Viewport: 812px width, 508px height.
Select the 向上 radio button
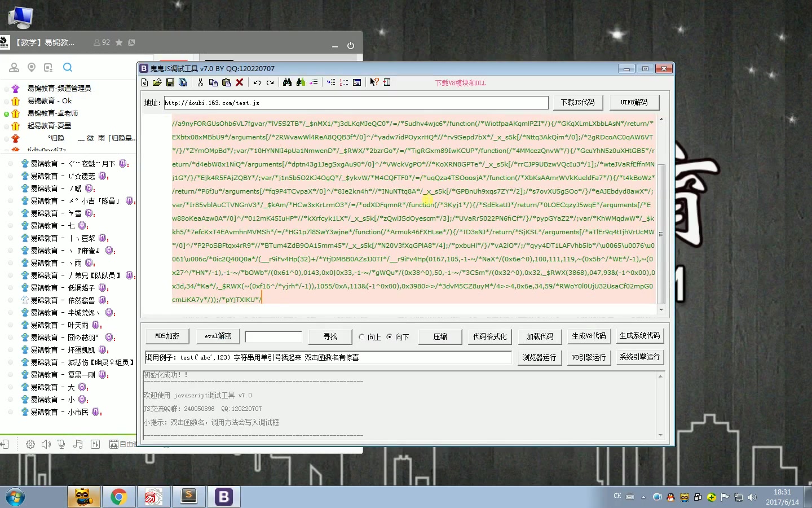point(362,337)
